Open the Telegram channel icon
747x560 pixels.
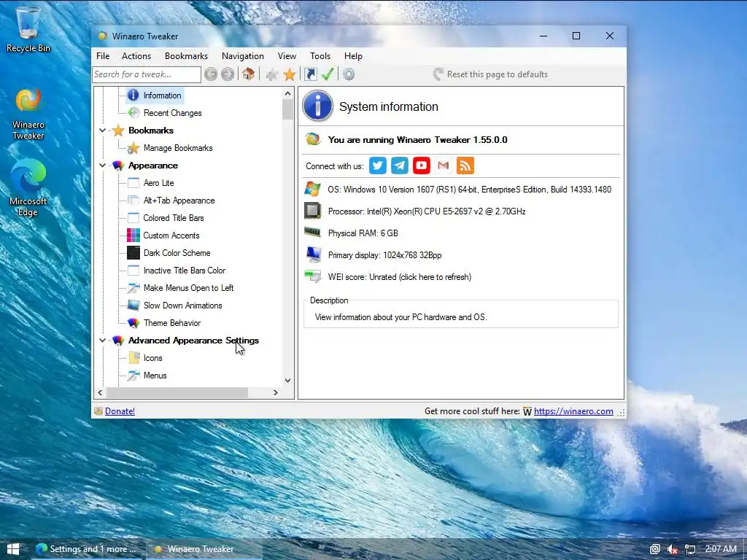(x=400, y=166)
